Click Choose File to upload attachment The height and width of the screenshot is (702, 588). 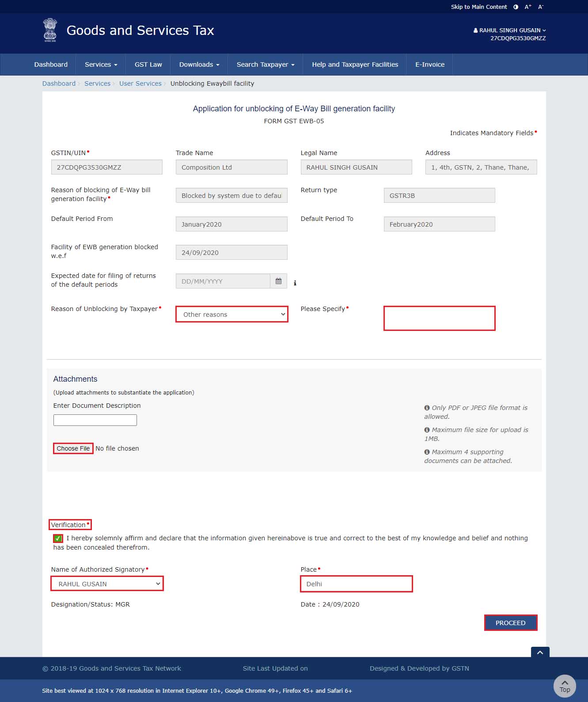(x=73, y=448)
